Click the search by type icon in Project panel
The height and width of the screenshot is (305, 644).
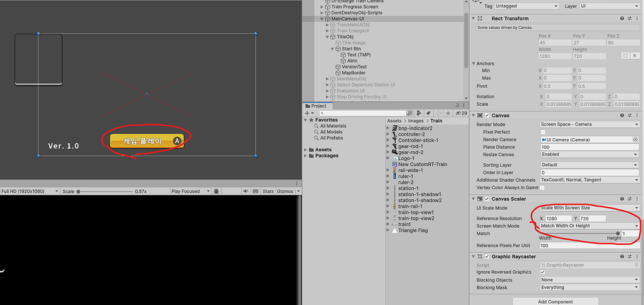pos(419,113)
